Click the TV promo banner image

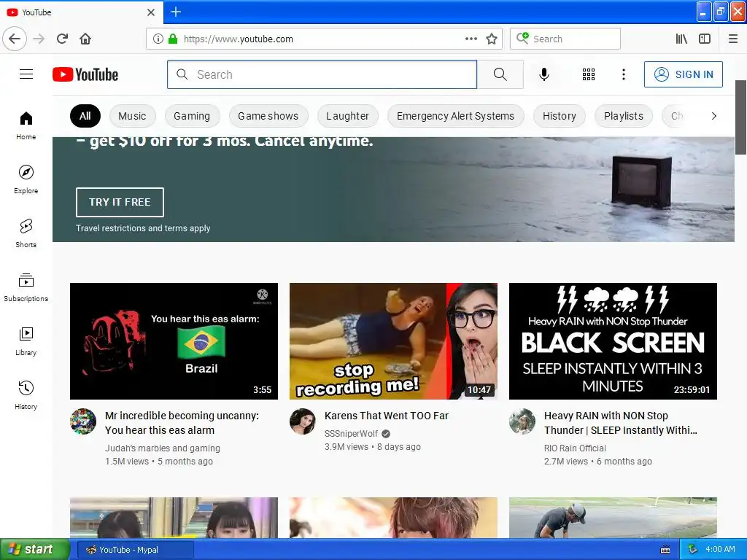[393, 190]
